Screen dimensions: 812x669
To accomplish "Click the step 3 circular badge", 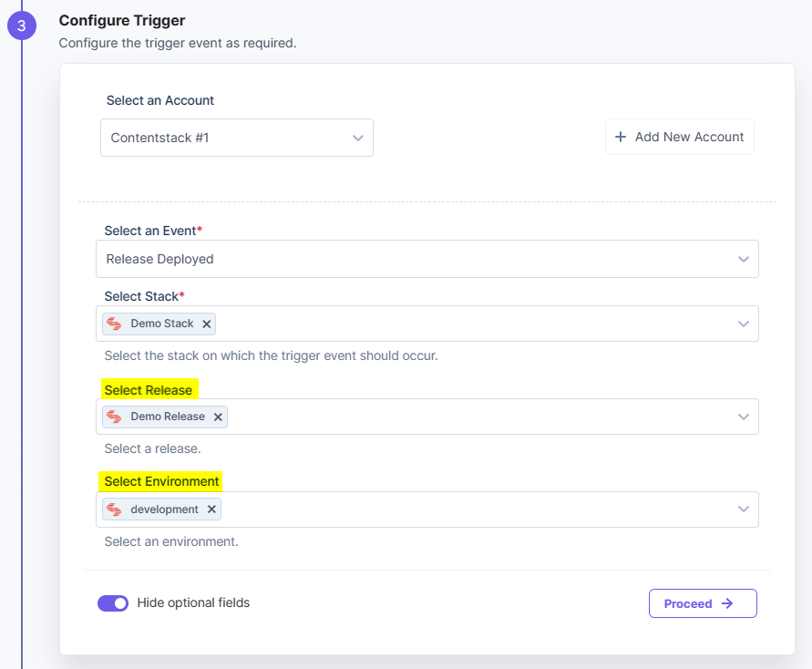I will coord(22,26).
